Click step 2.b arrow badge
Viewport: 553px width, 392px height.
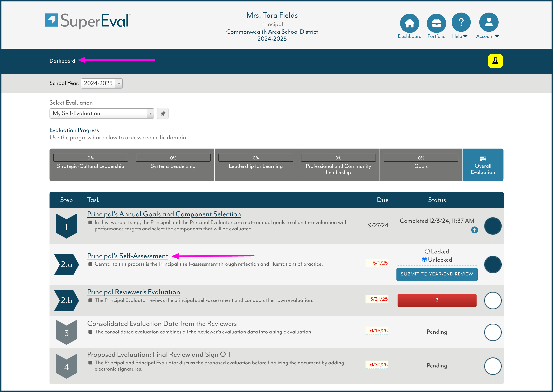[66, 300]
